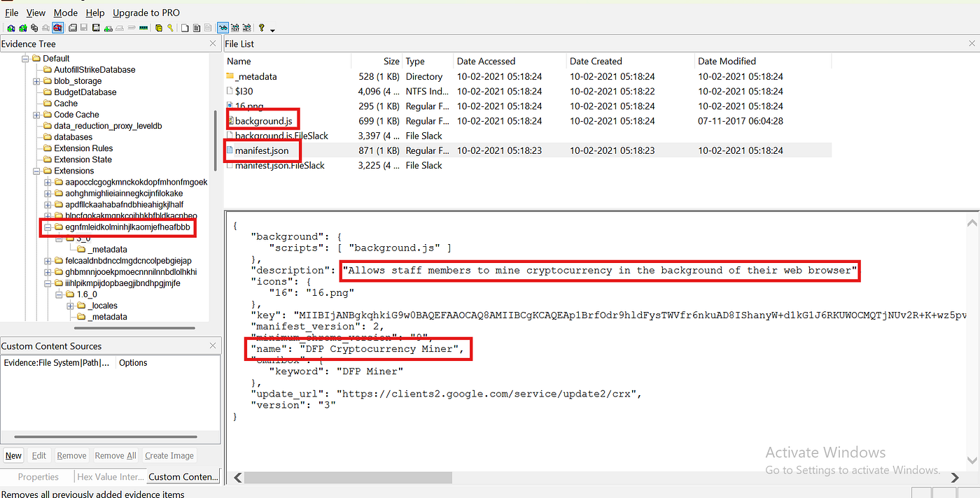The image size is (980, 498).
Task: Click the Export Logical Image icon
Action: pyautogui.click(x=96, y=28)
